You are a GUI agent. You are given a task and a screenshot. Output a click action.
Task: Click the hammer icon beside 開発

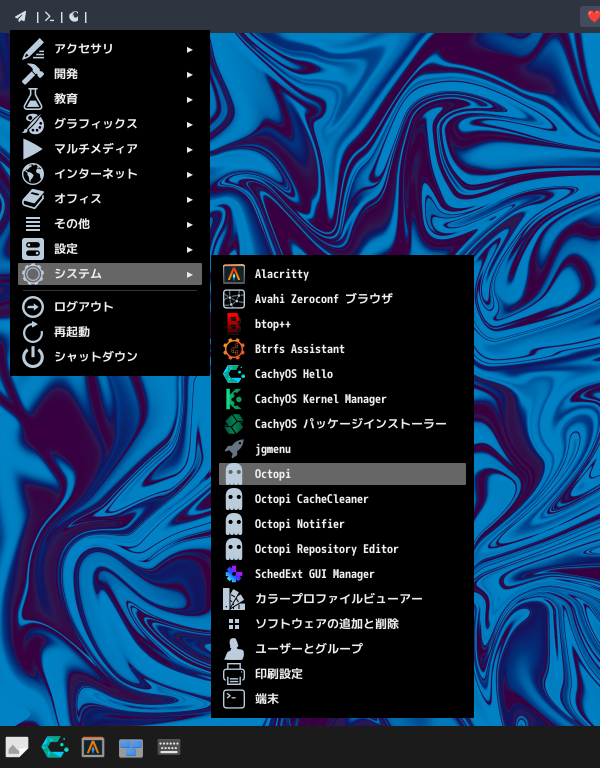(x=33, y=74)
